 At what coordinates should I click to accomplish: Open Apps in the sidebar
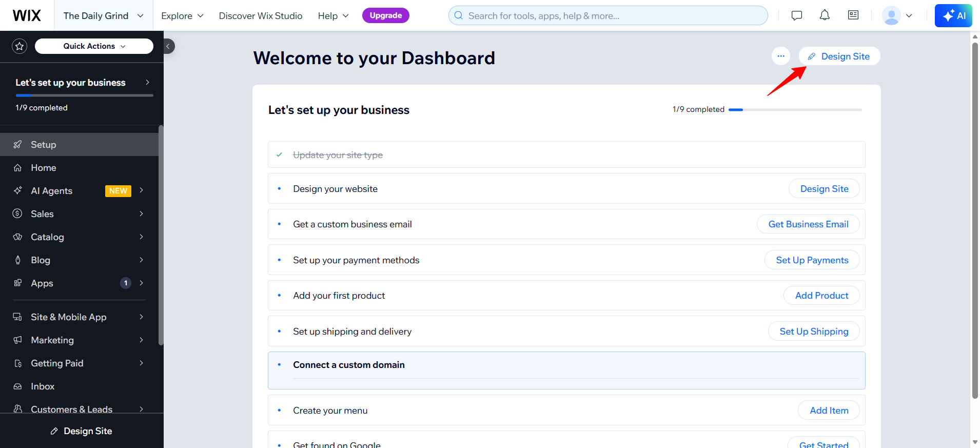pos(79,283)
